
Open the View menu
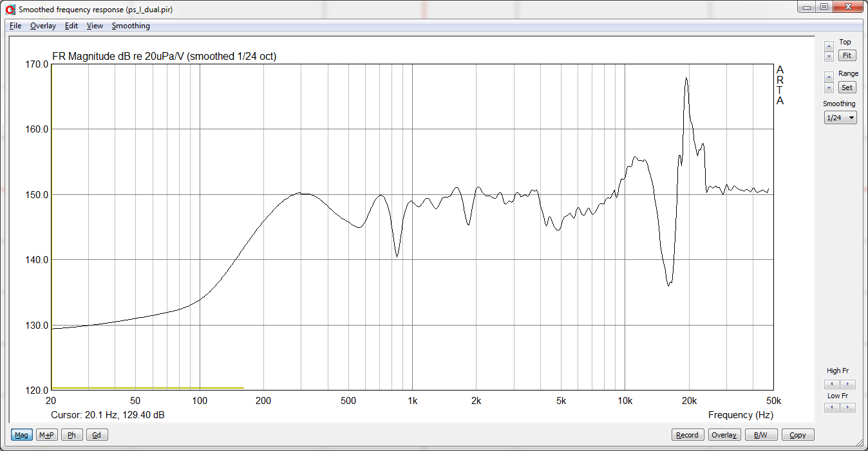(x=95, y=26)
